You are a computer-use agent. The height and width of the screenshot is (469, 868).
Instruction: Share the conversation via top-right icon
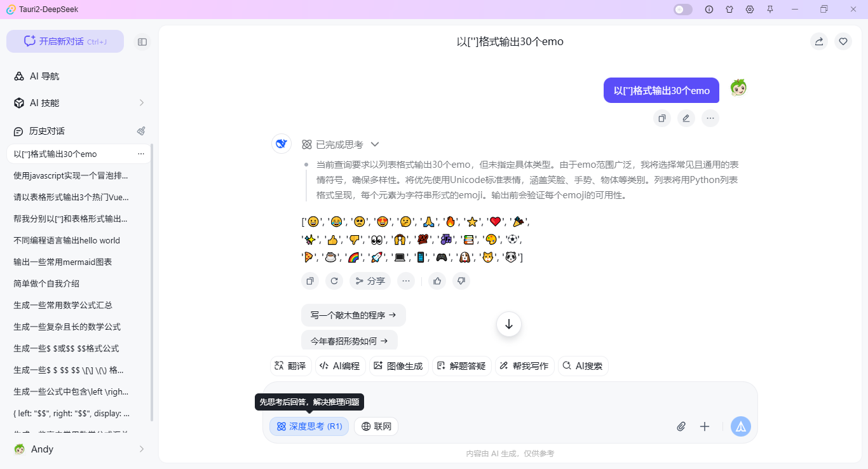click(819, 41)
